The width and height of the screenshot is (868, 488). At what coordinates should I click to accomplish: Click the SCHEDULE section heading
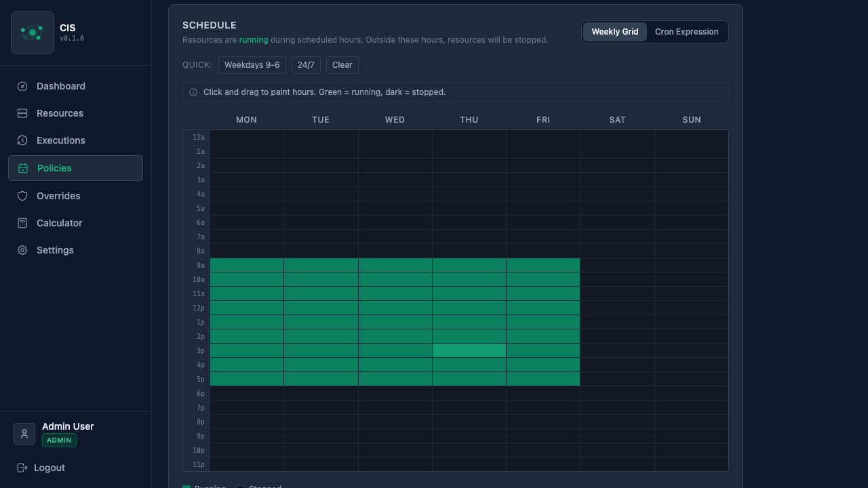(x=210, y=25)
